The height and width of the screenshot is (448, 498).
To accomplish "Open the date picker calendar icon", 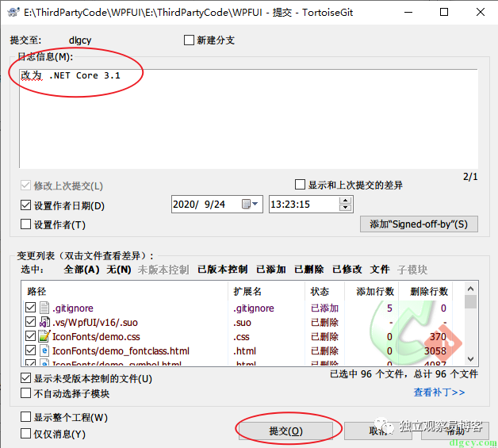I will click(250, 204).
